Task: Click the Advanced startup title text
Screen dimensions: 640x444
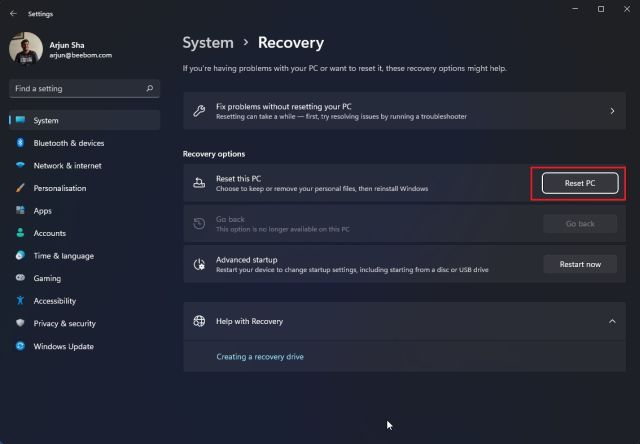Action: tap(247, 260)
